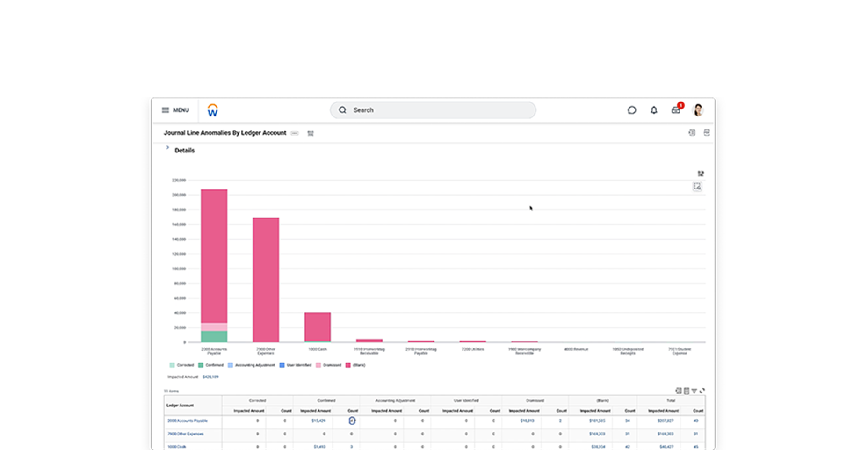Toggle Confirmed series in chart legend

(x=211, y=365)
